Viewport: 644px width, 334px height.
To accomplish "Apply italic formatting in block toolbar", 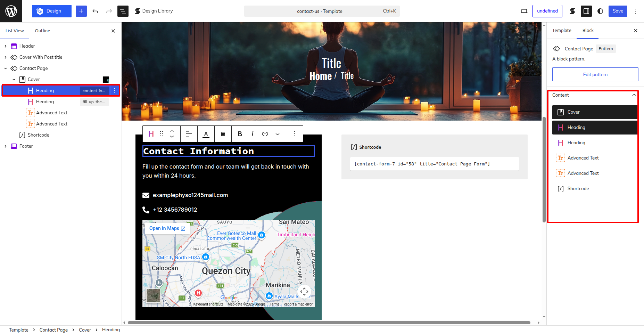I will pyautogui.click(x=253, y=134).
